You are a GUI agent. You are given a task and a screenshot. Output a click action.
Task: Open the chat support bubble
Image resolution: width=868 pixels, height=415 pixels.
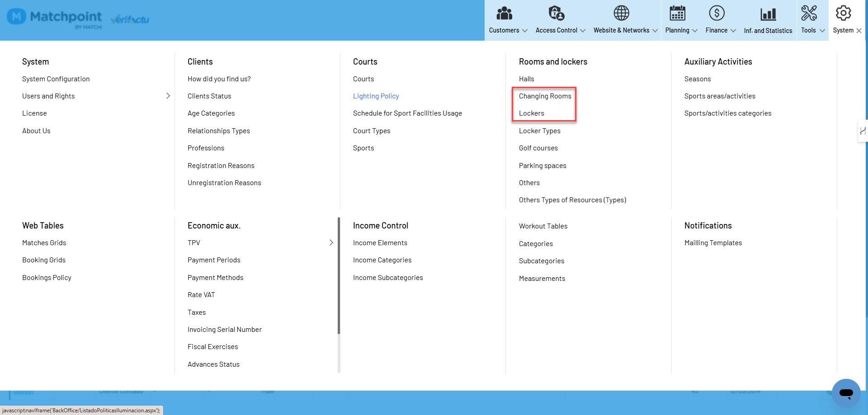pos(846,393)
